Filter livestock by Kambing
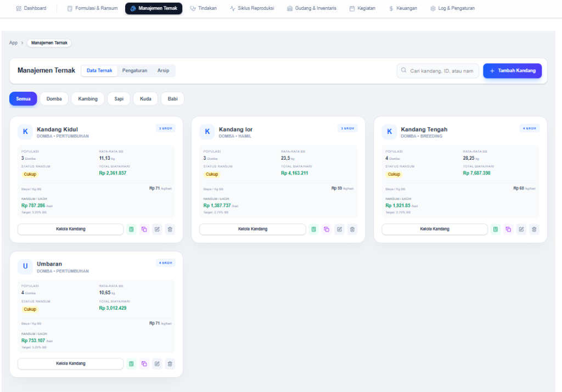The width and height of the screenshot is (562, 392). [87, 99]
